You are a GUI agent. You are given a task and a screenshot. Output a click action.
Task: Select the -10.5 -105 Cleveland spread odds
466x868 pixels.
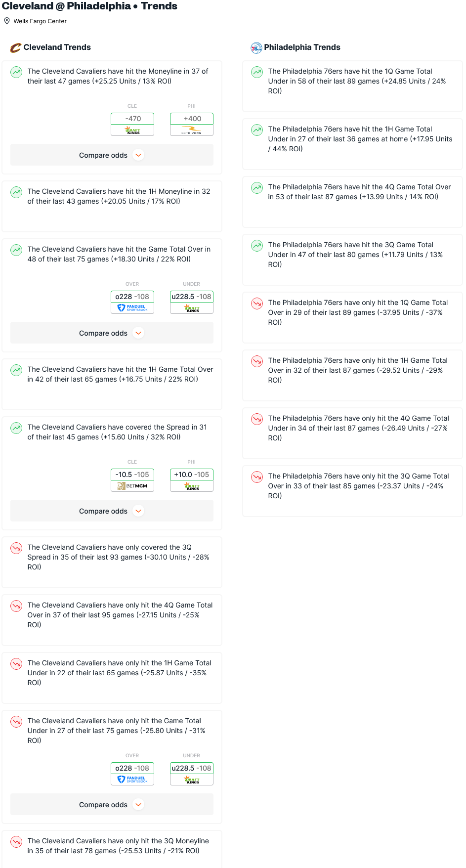[x=132, y=475]
